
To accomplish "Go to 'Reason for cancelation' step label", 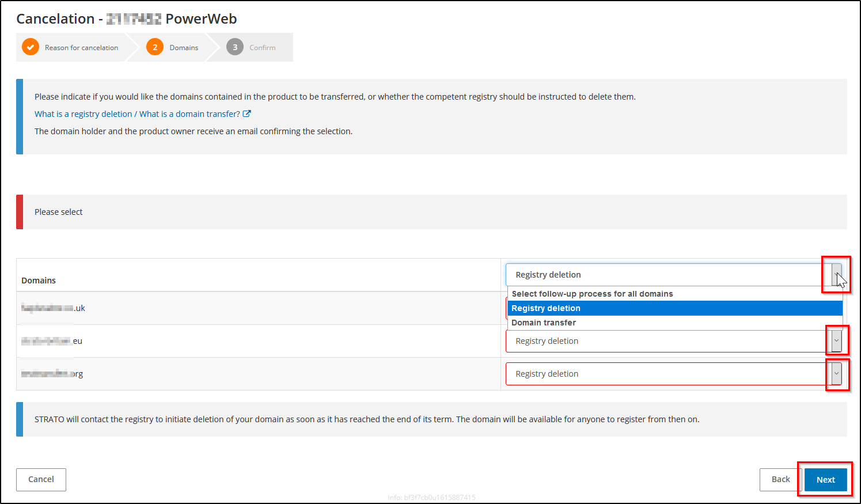I will (81, 48).
